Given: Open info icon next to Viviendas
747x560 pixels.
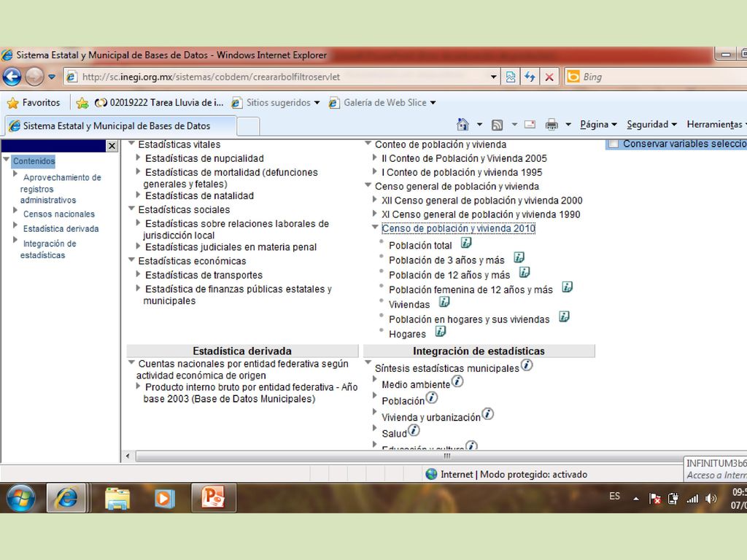Looking at the screenshot, I should (444, 302).
